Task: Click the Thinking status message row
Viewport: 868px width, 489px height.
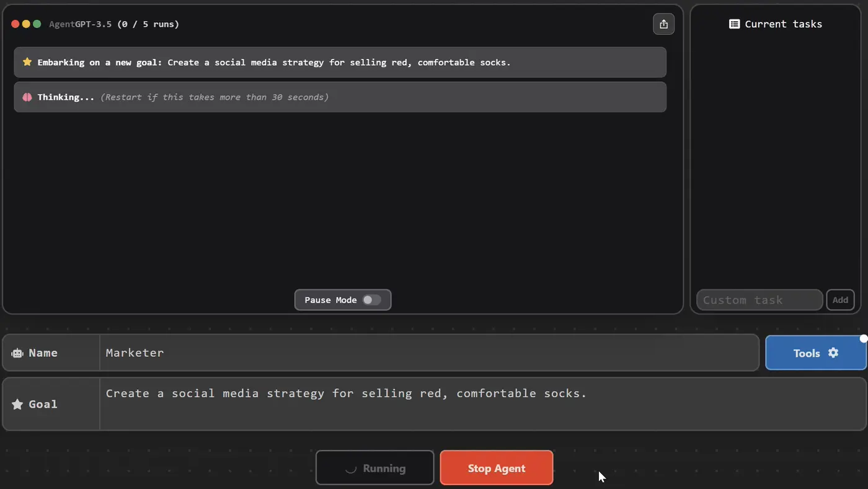Action: (x=340, y=97)
